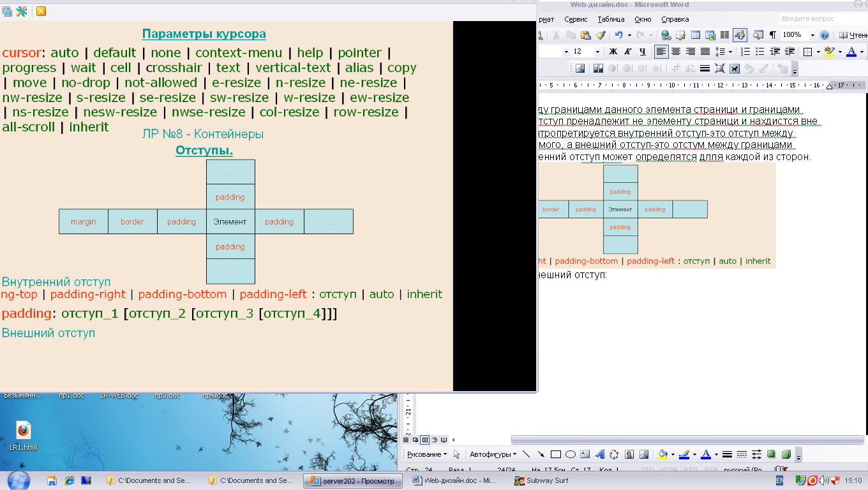Screen dimensions: 868x490
Task: Open Tables and Borders toolbar icon
Action: tap(680, 35)
